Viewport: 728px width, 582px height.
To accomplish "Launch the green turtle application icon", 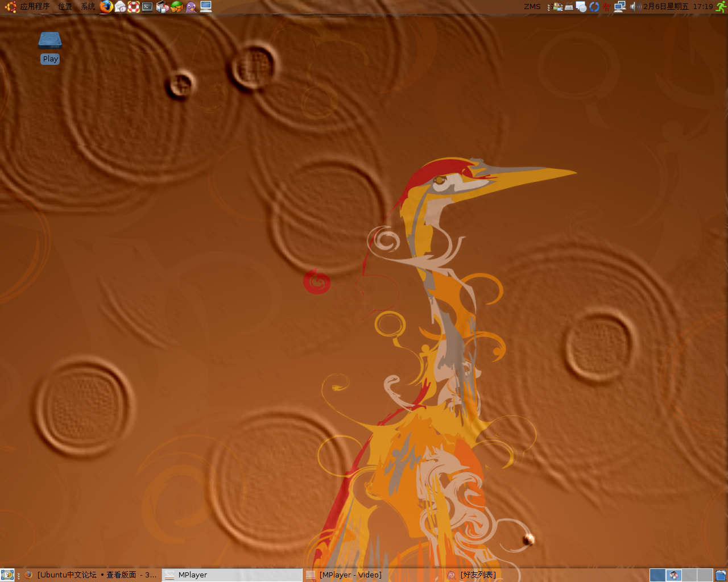I will 177,7.
